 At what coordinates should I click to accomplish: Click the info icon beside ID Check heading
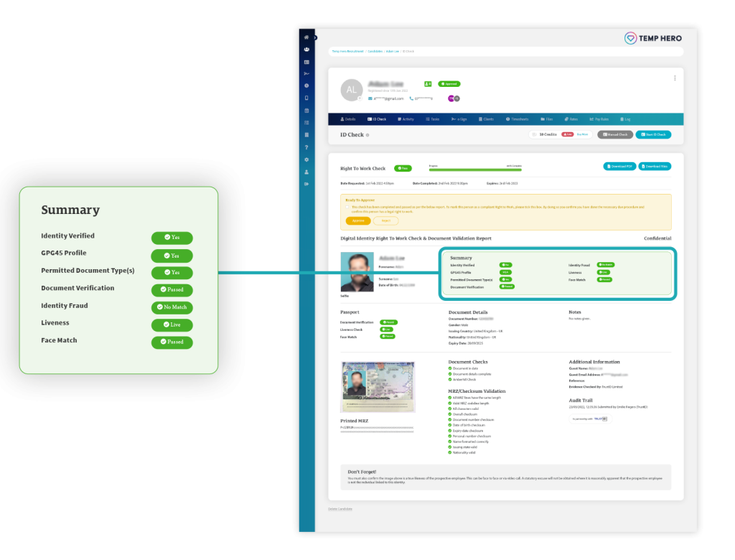pyautogui.click(x=367, y=135)
